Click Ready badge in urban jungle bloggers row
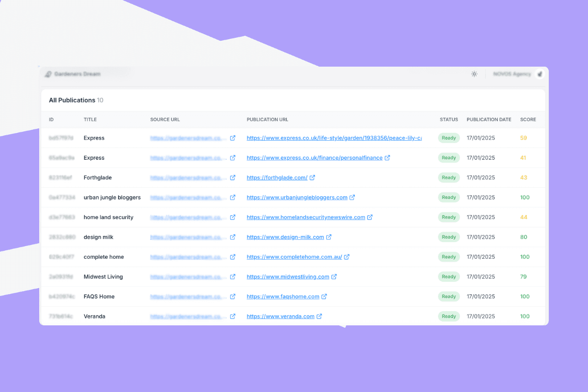 (449, 197)
